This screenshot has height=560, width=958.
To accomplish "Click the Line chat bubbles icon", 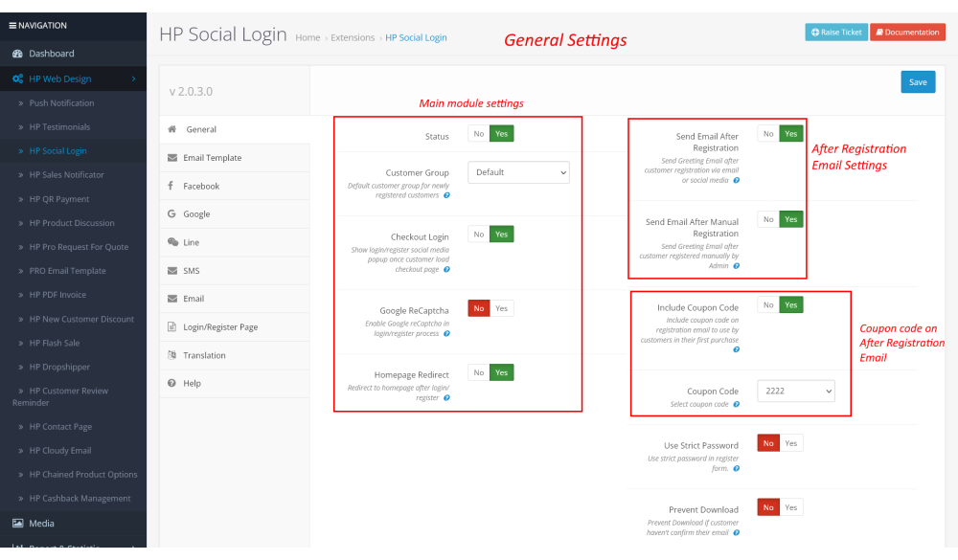I will [172, 242].
